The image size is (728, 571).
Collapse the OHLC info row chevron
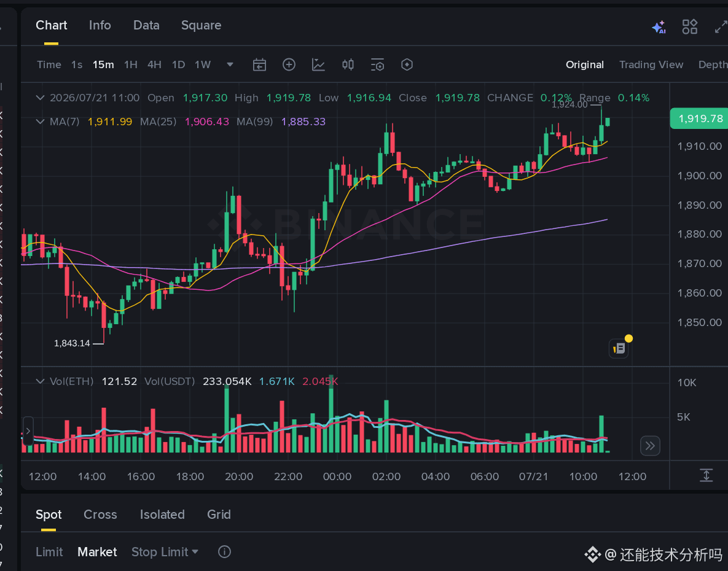tap(41, 98)
